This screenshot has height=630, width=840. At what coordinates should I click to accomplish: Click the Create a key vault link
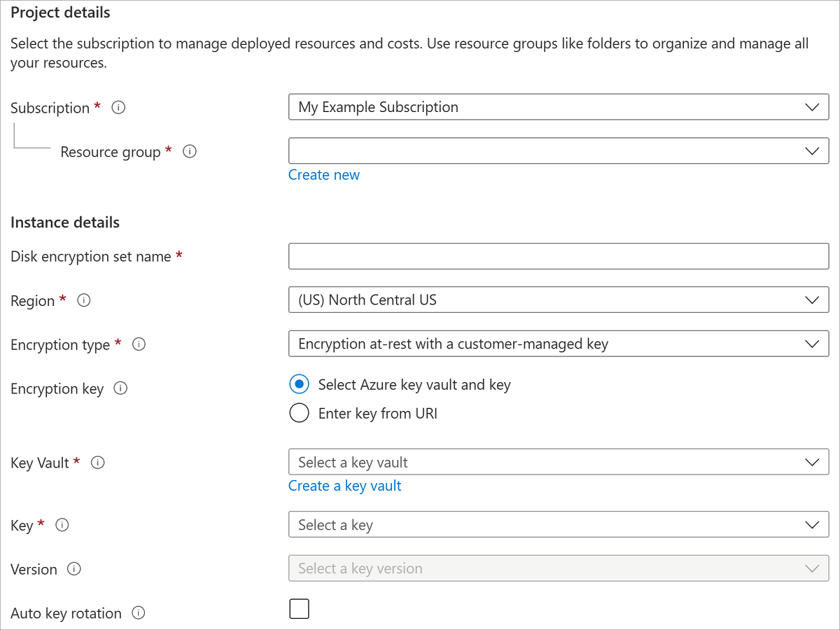click(x=345, y=486)
